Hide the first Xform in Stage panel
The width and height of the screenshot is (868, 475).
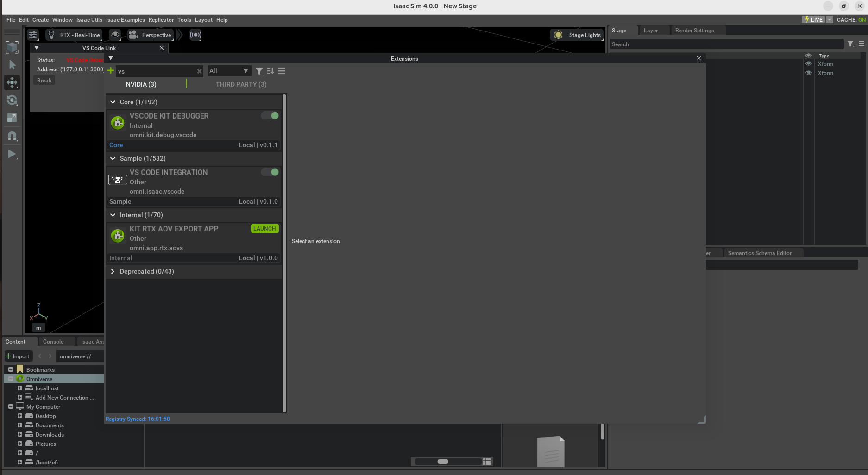[x=809, y=63]
